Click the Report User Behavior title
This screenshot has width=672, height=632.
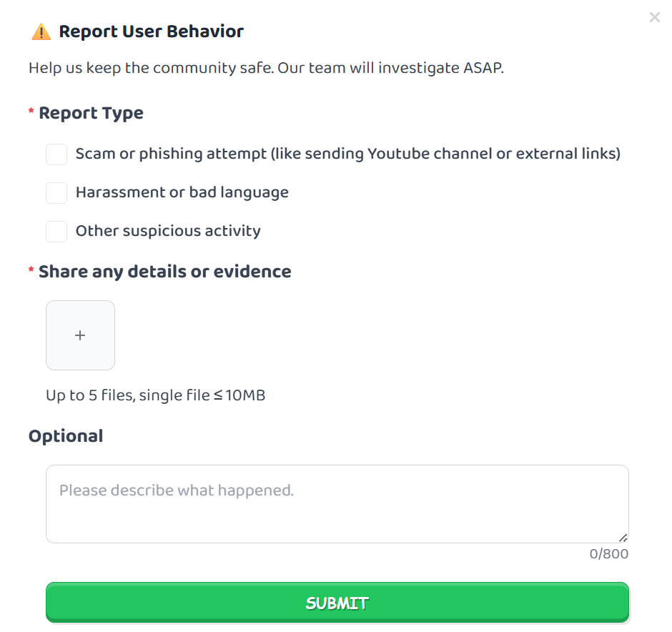152,31
